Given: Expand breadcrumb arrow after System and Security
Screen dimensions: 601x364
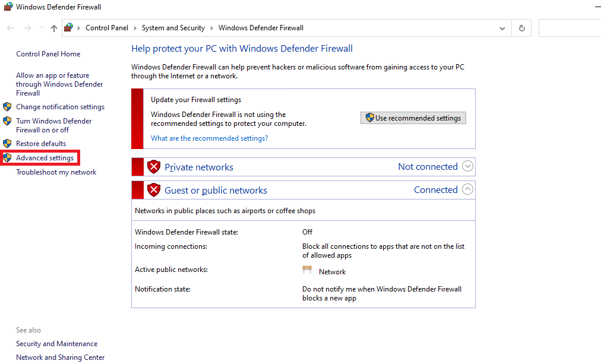Looking at the screenshot, I should (211, 28).
